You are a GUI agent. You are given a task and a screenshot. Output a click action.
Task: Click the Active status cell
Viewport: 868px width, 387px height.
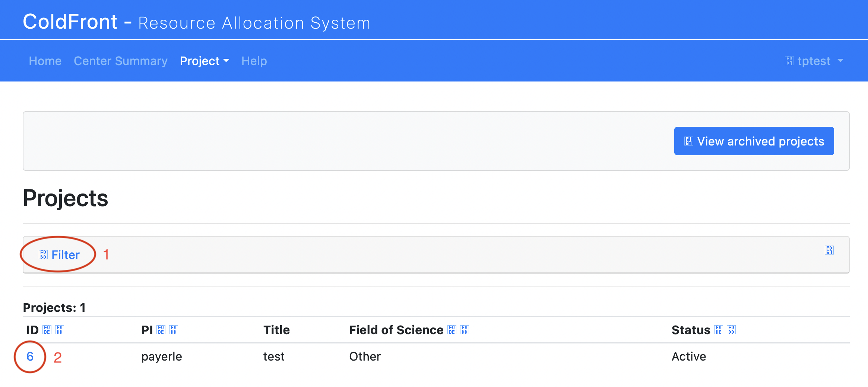pos(689,356)
